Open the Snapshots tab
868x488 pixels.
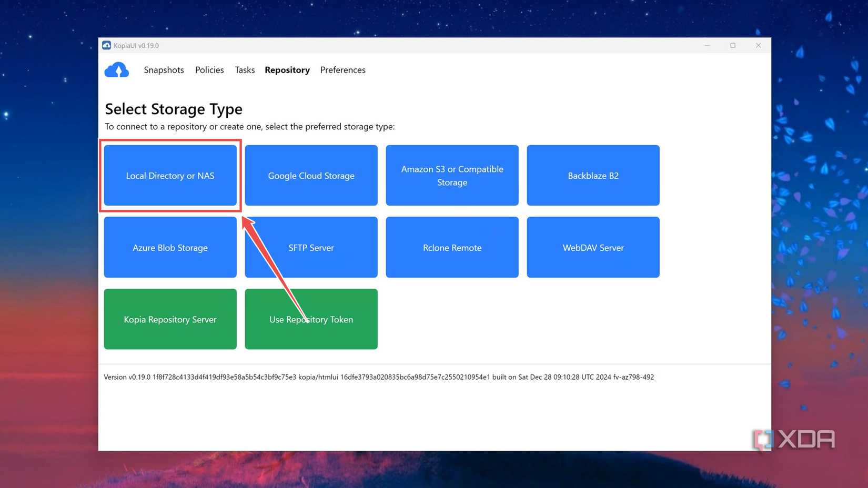pyautogui.click(x=164, y=70)
